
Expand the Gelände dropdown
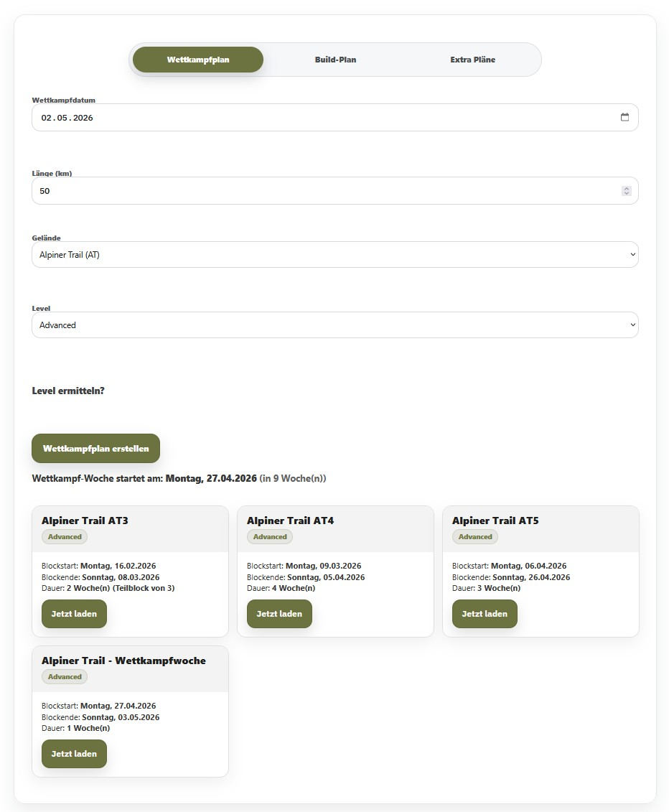pyautogui.click(x=335, y=255)
